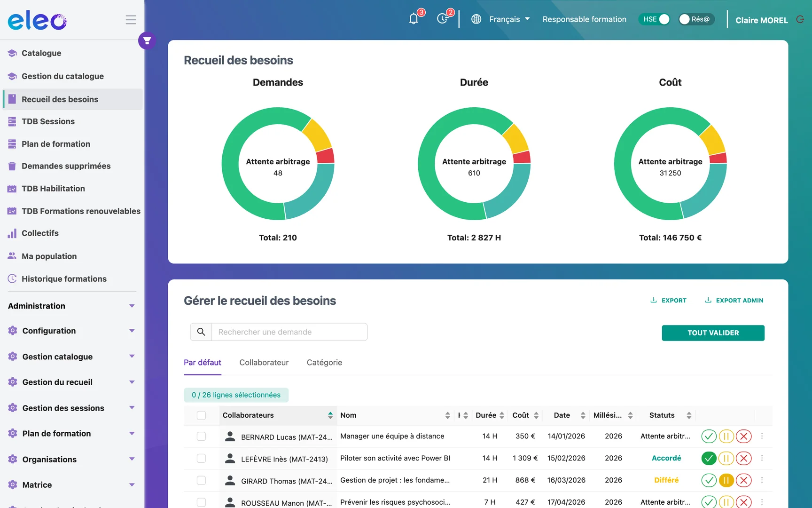Open row options for LEFÈVRE Inès

coord(762,458)
